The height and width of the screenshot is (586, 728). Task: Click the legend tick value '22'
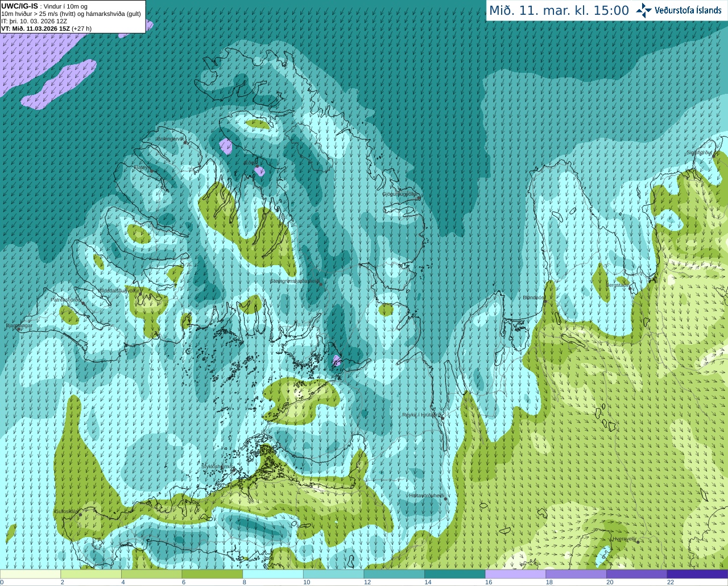(x=671, y=582)
